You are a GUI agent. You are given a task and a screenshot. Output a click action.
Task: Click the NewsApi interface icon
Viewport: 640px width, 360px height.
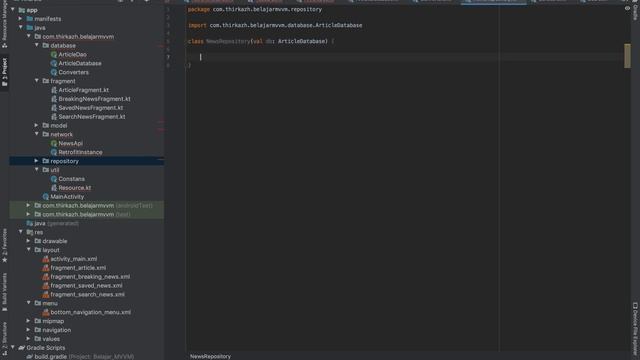(54, 143)
